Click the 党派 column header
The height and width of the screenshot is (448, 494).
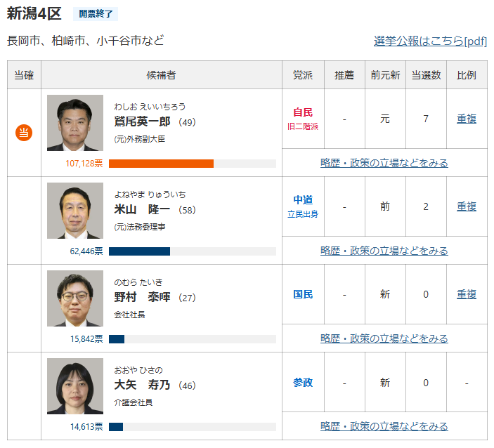303,75
